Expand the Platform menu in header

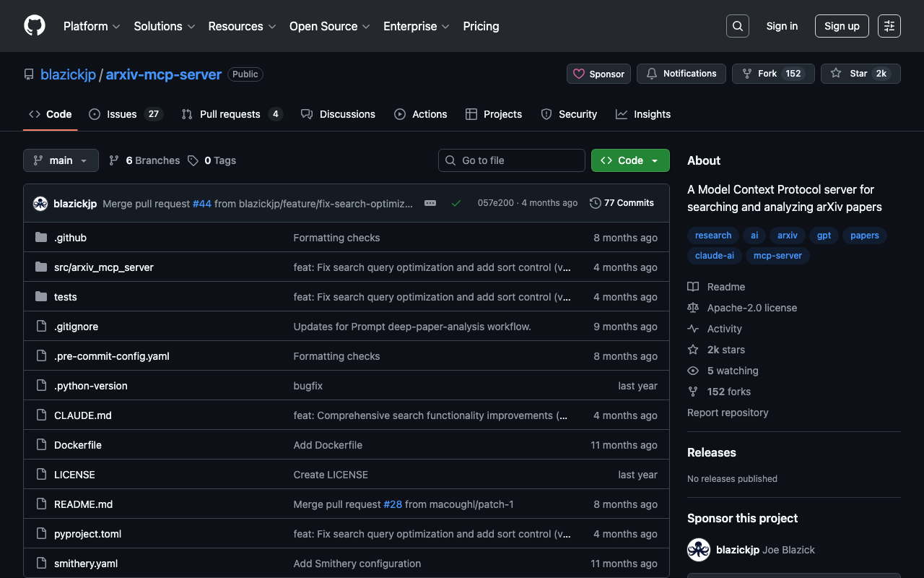tap(91, 26)
